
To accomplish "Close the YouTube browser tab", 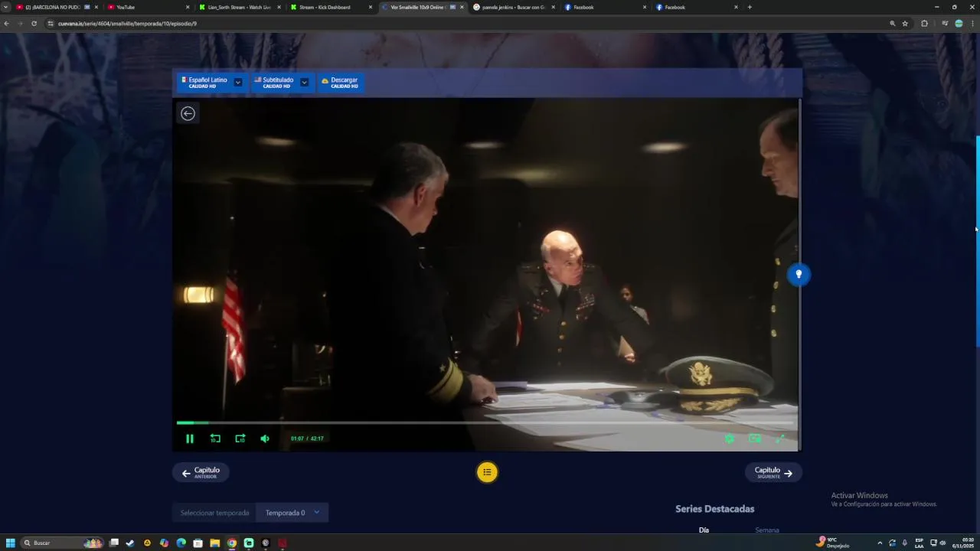I will (188, 7).
